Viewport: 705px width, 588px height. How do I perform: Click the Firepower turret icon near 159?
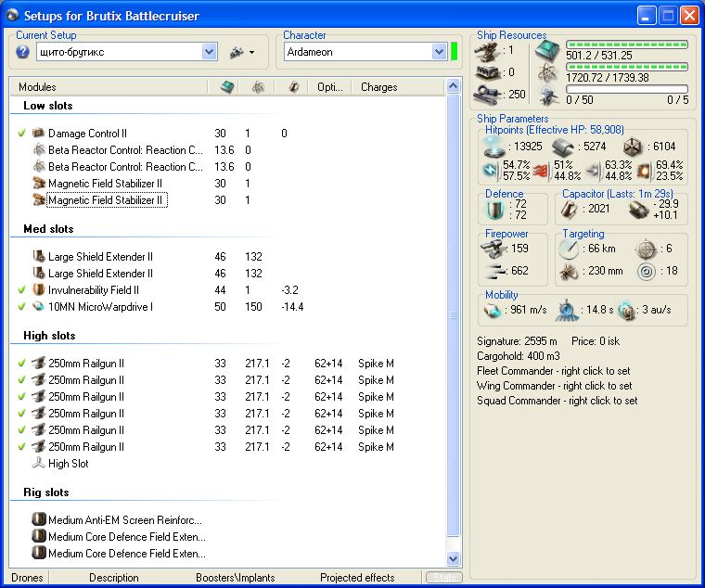493,249
